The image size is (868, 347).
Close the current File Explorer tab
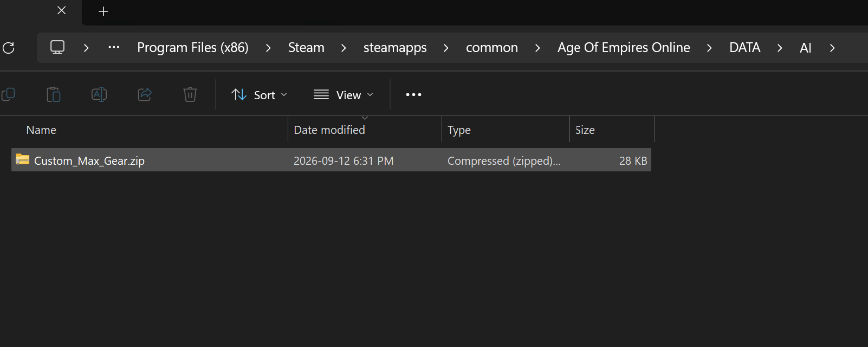coord(62,10)
